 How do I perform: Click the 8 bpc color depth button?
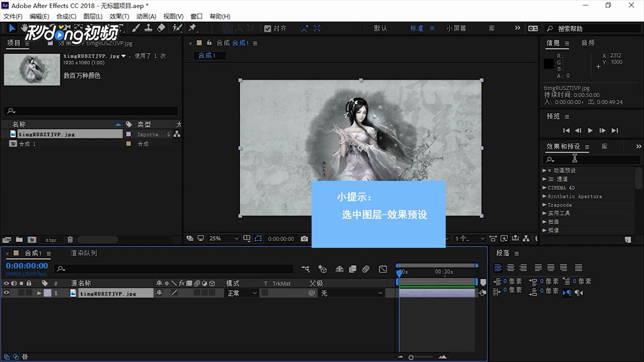(x=51, y=240)
